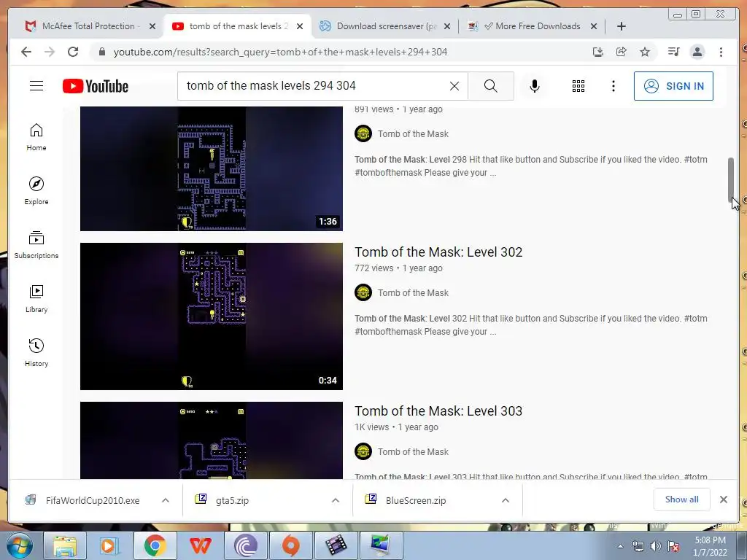Open Tomb of the Mask channel name for Level 303
This screenshot has width=747, height=560.
[x=413, y=452]
